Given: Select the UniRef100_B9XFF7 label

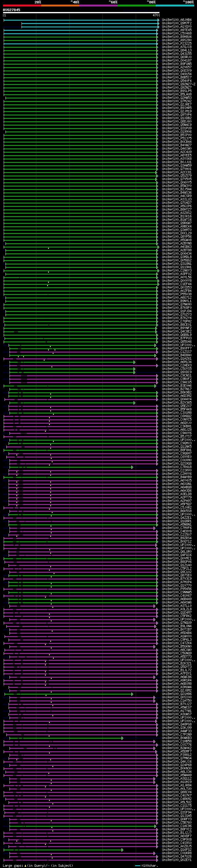Looking at the screenshot, I should tap(176, 349).
